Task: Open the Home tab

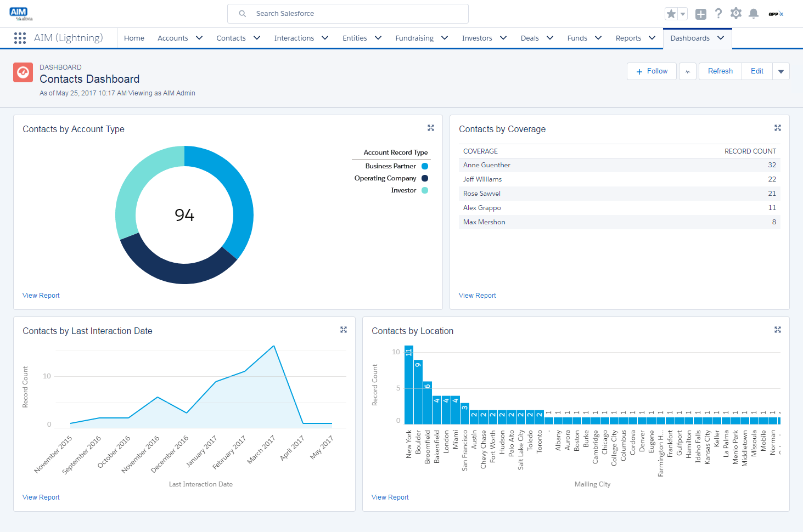Action: point(134,38)
